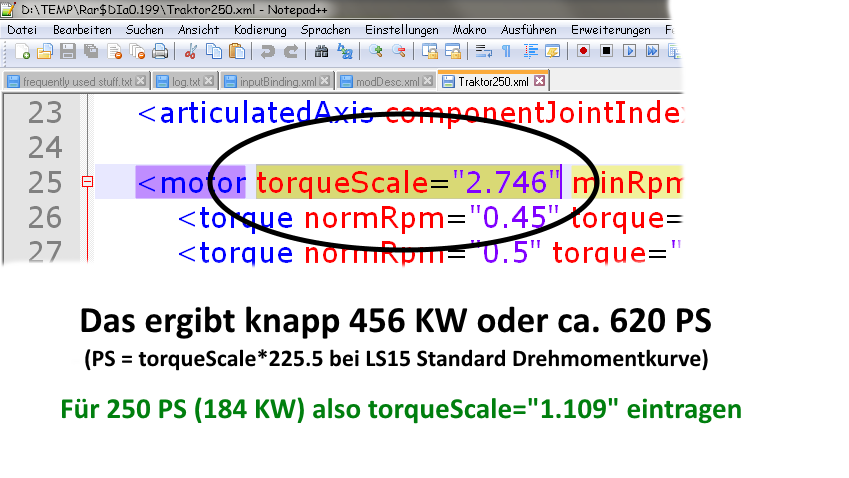Collapse the motor node fold marker
The image size is (849, 478).
87,182
